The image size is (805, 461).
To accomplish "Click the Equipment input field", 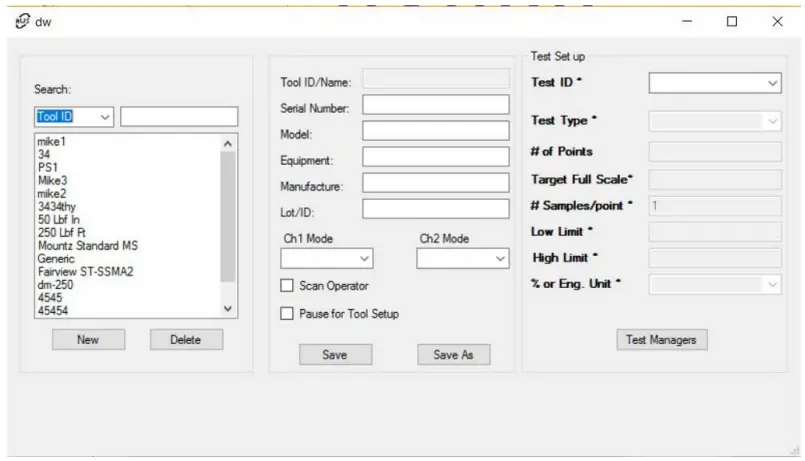I will click(x=436, y=157).
